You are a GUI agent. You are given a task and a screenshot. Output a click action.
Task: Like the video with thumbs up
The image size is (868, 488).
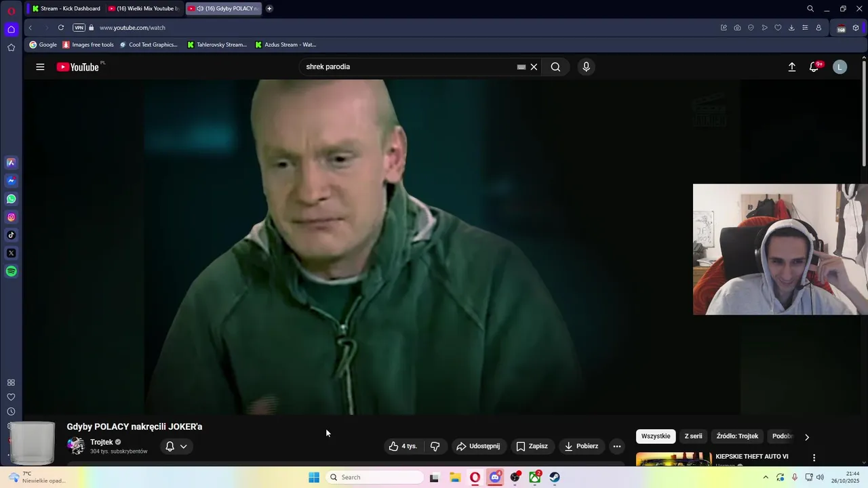click(x=403, y=446)
